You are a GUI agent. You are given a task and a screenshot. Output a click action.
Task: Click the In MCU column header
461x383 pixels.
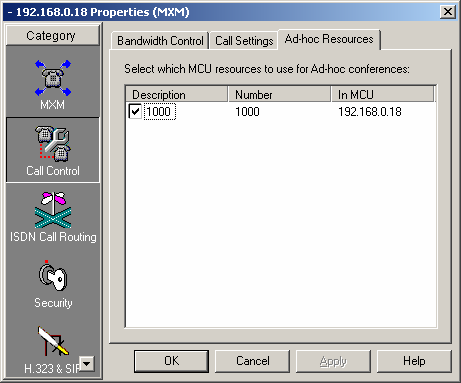coord(383,94)
